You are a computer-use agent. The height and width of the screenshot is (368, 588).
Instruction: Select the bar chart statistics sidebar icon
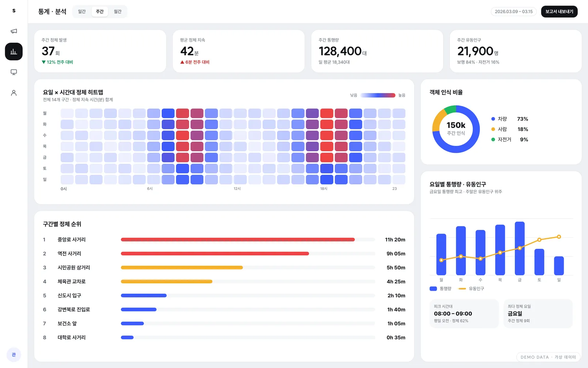point(14,52)
